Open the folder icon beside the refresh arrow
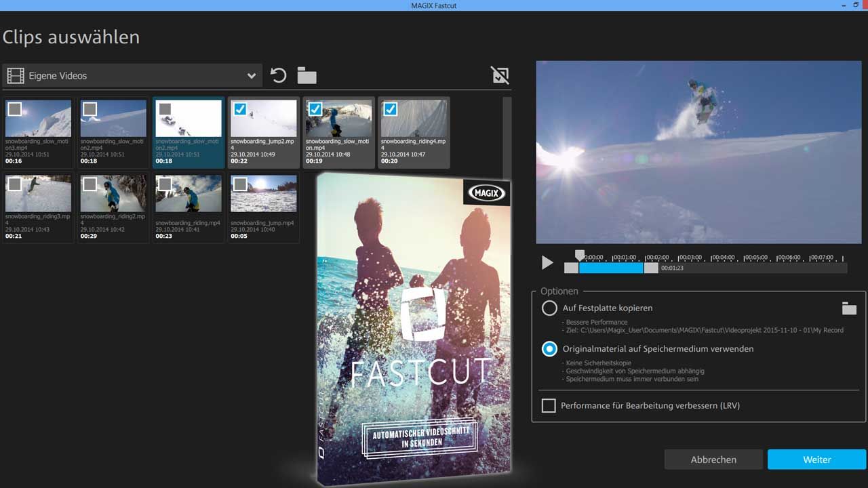The height and width of the screenshot is (488, 868). tap(307, 75)
